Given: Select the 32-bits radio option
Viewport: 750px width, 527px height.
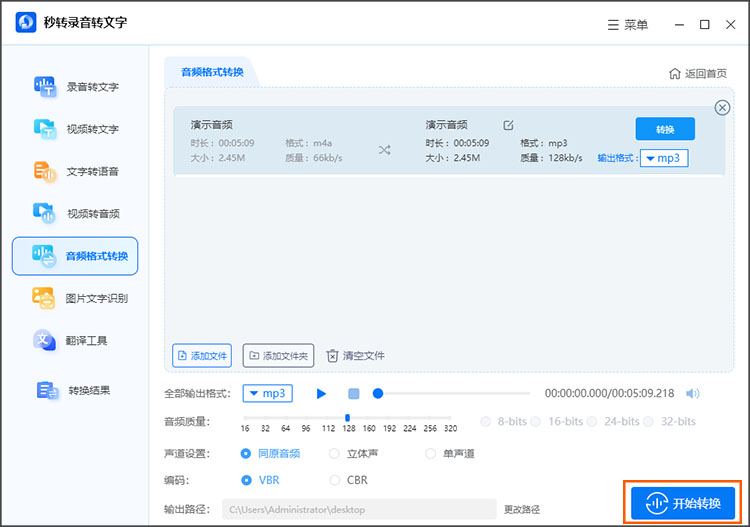Looking at the screenshot, I should coord(649,422).
